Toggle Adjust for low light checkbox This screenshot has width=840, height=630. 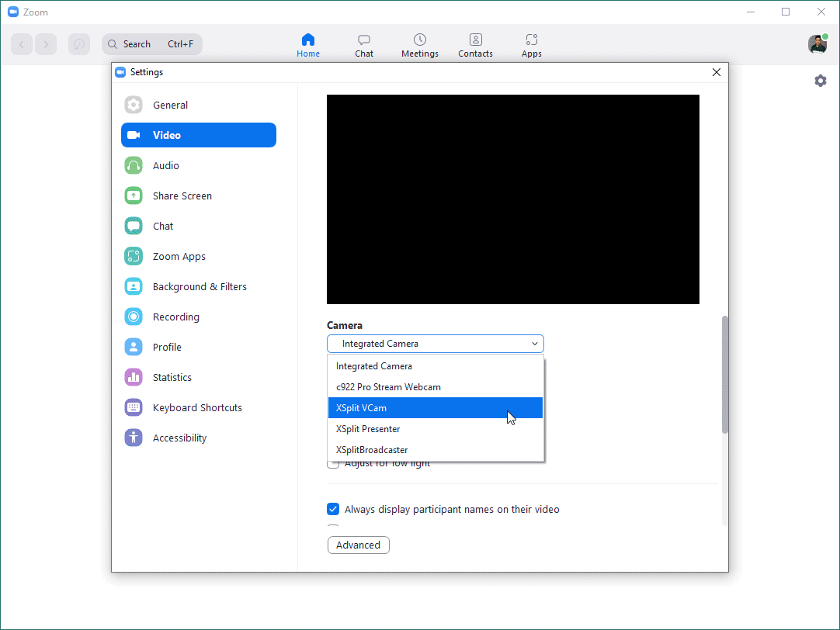pos(333,464)
